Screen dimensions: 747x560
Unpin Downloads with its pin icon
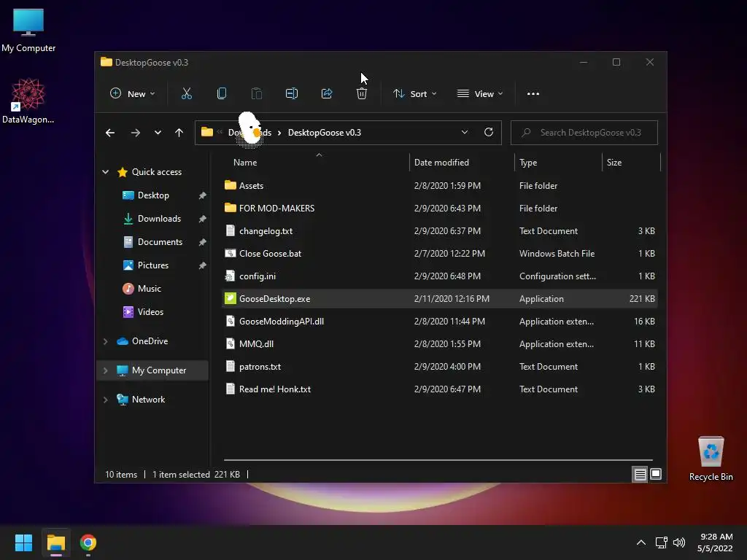coord(203,219)
